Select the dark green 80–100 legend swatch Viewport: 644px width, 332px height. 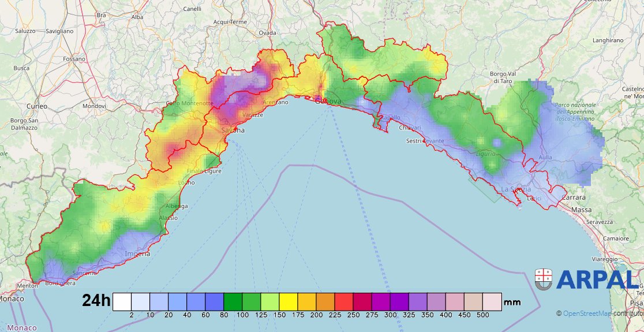coord(233,301)
